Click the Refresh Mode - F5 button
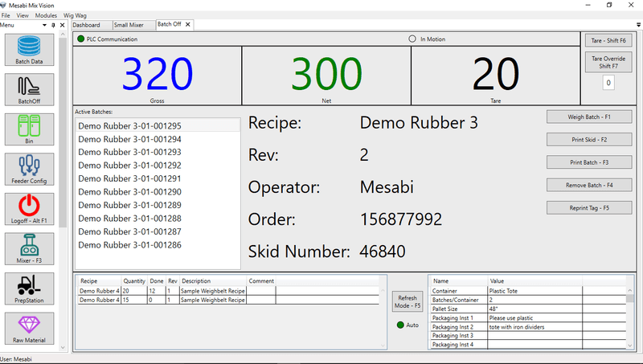Viewport: 643px width, 364px height. tap(408, 301)
